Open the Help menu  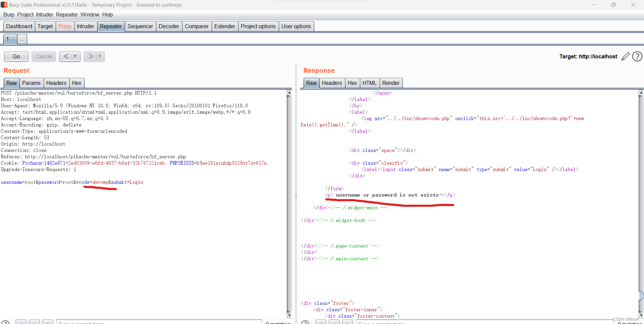tap(108, 14)
